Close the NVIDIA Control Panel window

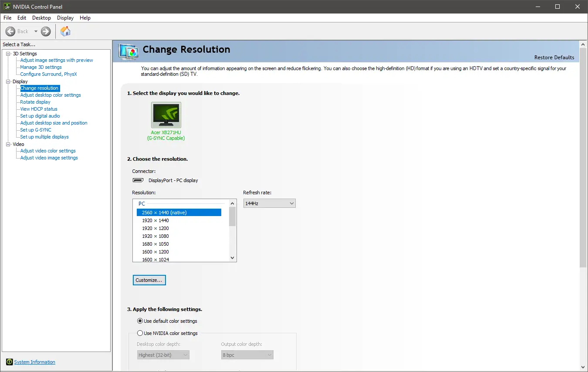(578, 7)
